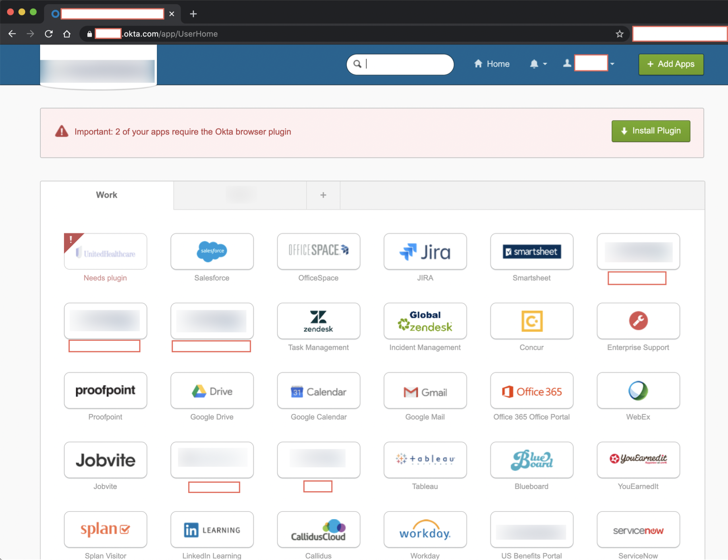Open the Gmail app tile
The height and width of the screenshot is (560, 728).
coord(425,390)
